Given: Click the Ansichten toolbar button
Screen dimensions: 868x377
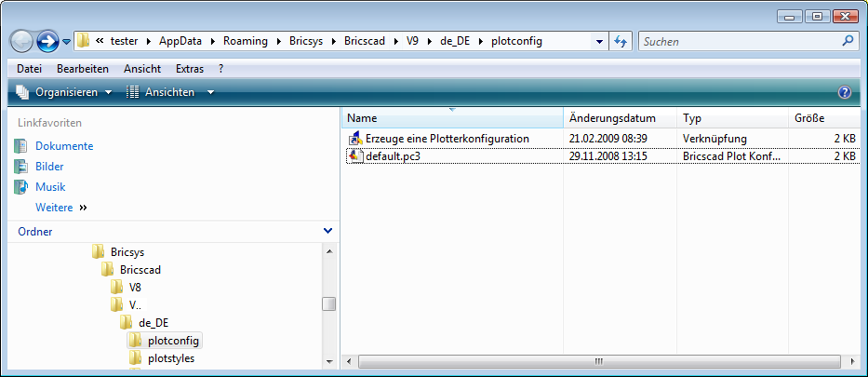Looking at the screenshot, I should 161,92.
